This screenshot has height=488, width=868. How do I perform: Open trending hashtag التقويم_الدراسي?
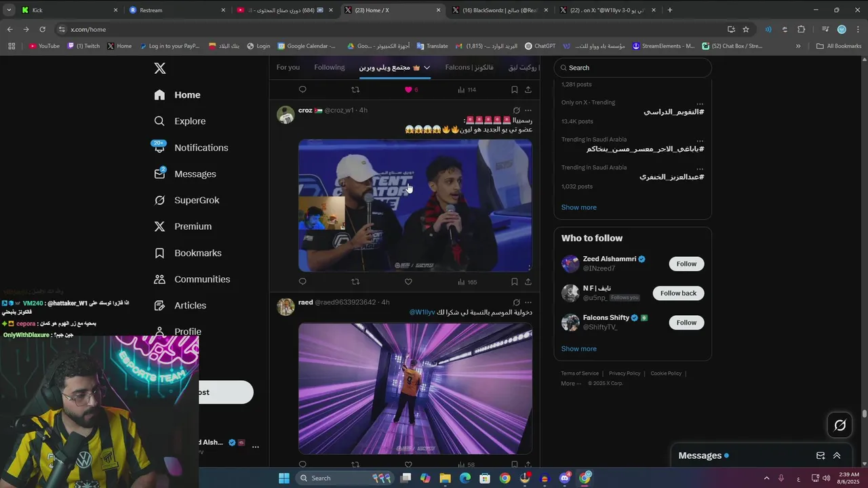tap(673, 112)
